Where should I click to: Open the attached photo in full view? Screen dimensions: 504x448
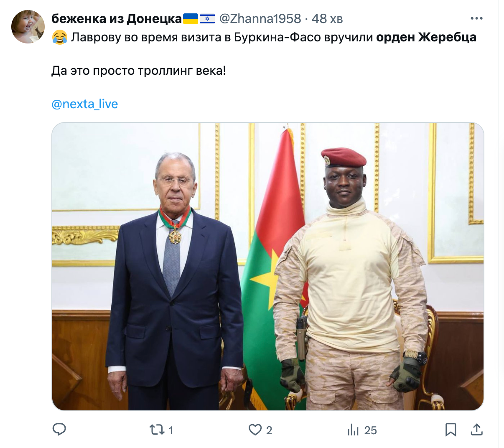[x=268, y=266]
